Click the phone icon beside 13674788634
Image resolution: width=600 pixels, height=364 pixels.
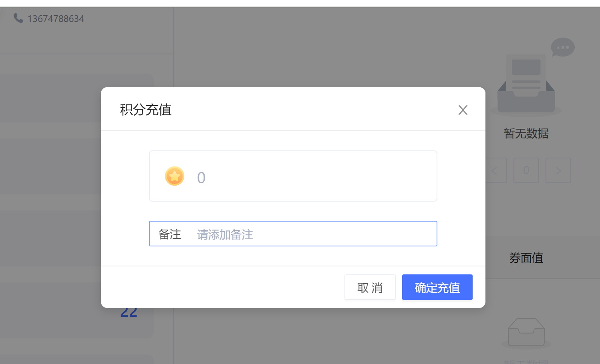click(18, 18)
